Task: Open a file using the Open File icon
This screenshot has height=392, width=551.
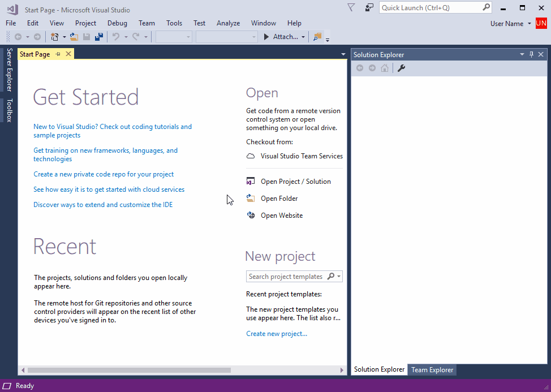Action: 74,36
